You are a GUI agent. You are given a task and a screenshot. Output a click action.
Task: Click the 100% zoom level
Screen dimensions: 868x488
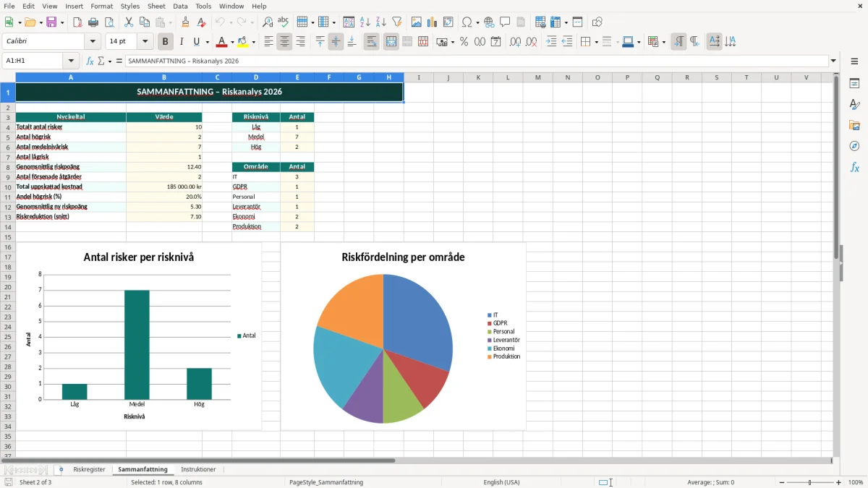pos(856,482)
